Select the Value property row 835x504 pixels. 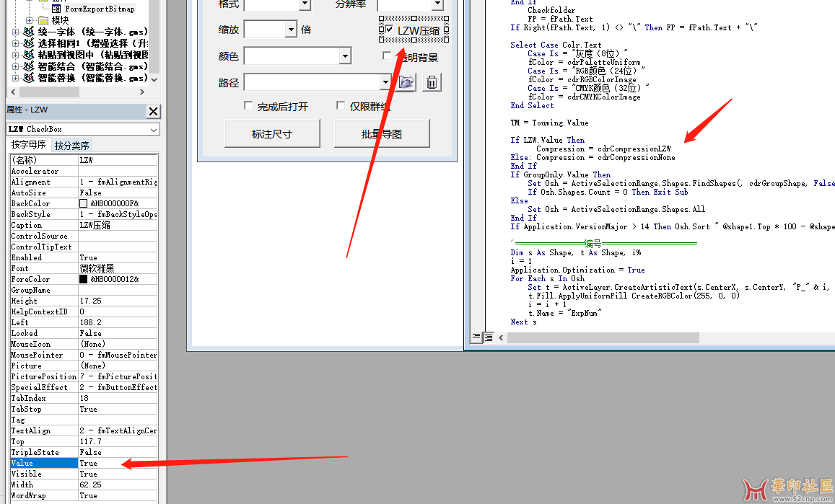click(43, 463)
